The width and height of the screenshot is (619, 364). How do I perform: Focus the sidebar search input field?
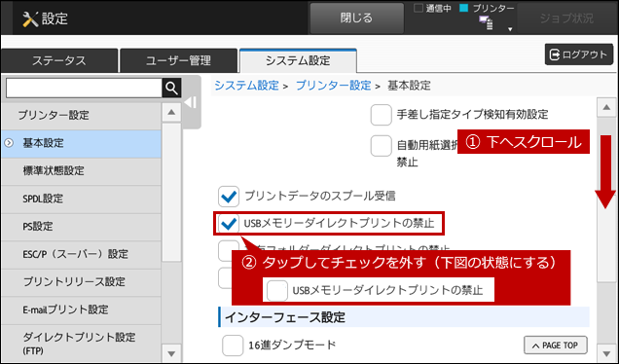84,88
